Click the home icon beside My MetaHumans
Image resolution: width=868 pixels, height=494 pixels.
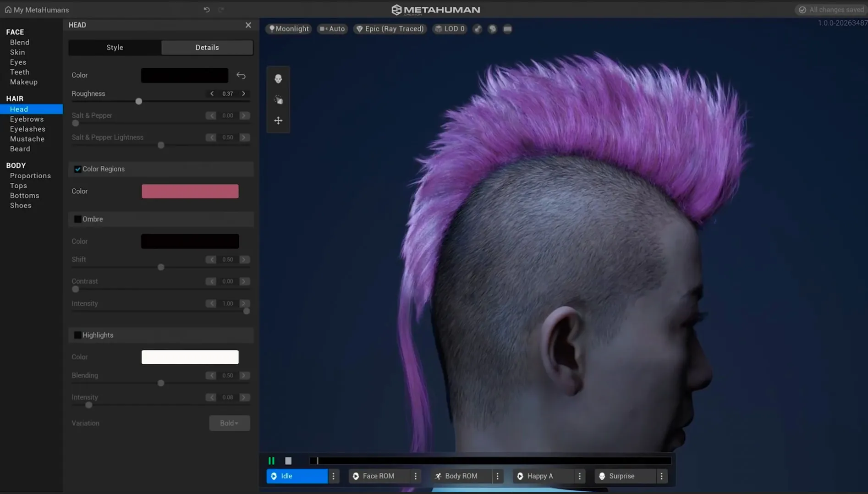(x=8, y=10)
